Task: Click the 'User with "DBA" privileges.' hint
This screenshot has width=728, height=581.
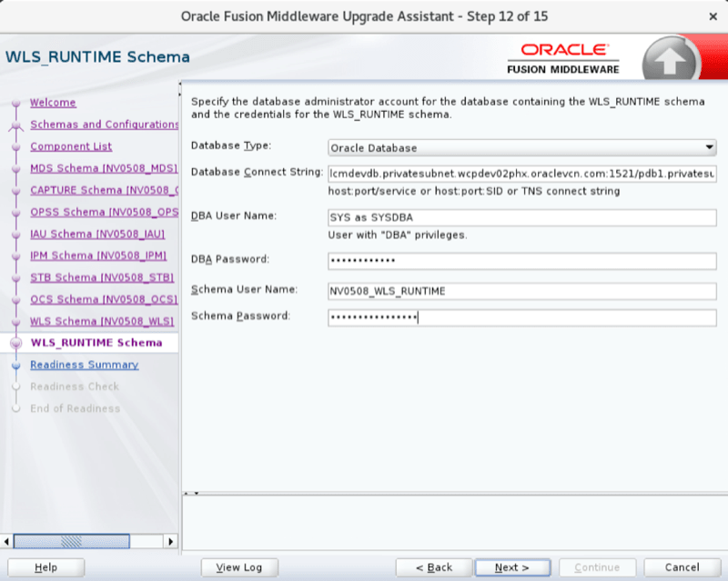Action: click(x=398, y=235)
